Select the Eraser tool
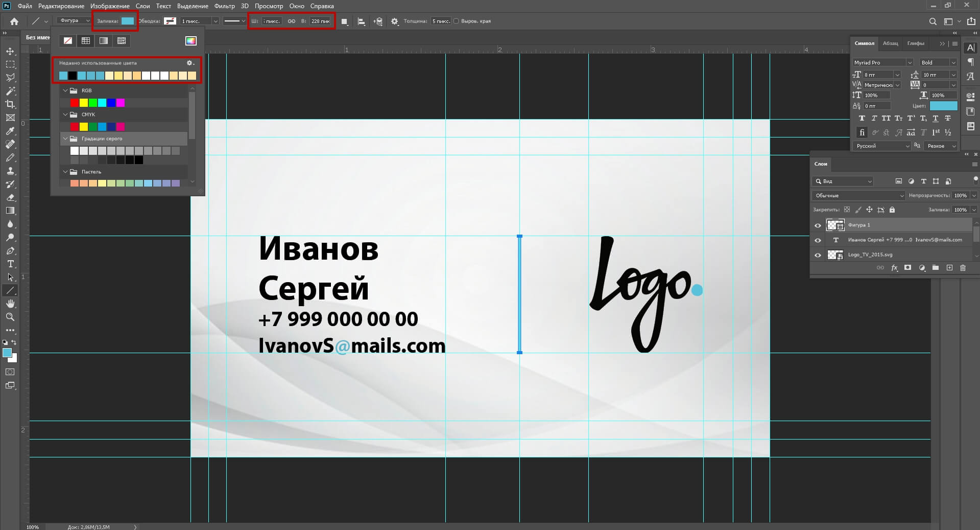The width and height of the screenshot is (980, 530). pyautogui.click(x=10, y=197)
